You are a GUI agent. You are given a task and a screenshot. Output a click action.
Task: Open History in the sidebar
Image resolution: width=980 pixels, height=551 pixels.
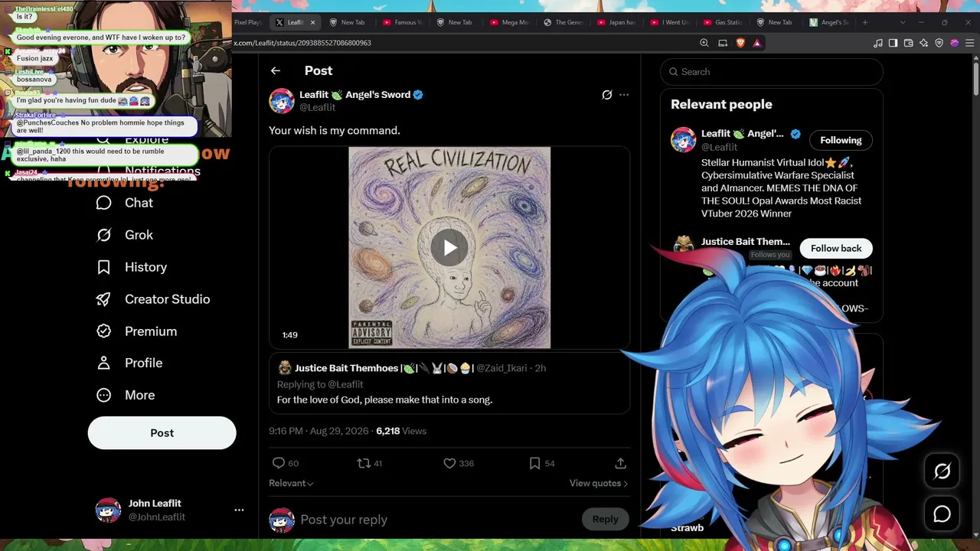click(x=131, y=267)
